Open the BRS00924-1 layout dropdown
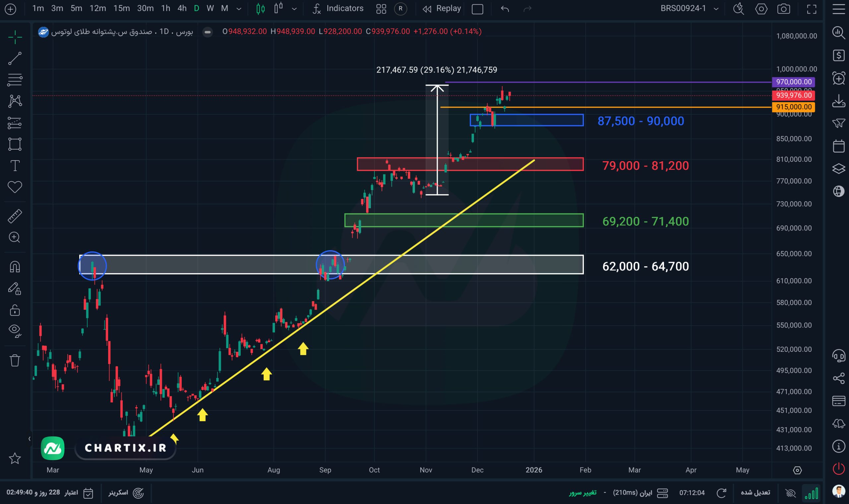Screen dimensions: 849x504 (x=716, y=9)
